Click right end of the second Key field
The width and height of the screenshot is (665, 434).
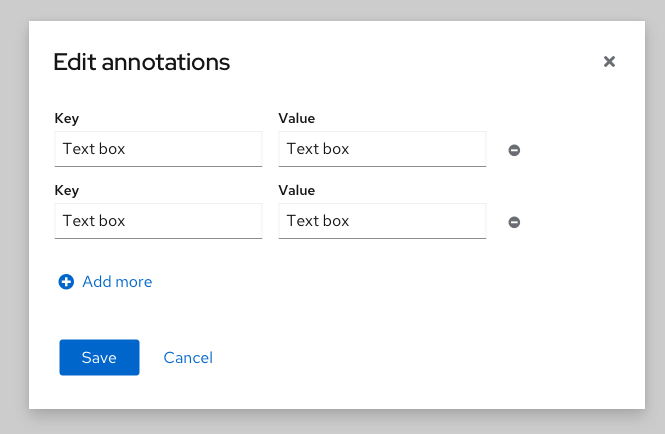click(250, 221)
